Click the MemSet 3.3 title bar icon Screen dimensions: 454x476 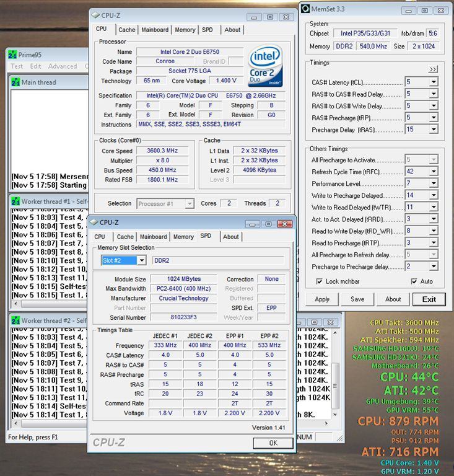tap(305, 9)
